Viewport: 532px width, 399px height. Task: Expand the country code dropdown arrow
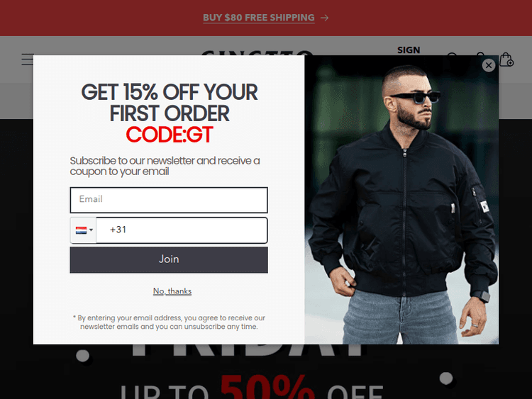point(91,230)
